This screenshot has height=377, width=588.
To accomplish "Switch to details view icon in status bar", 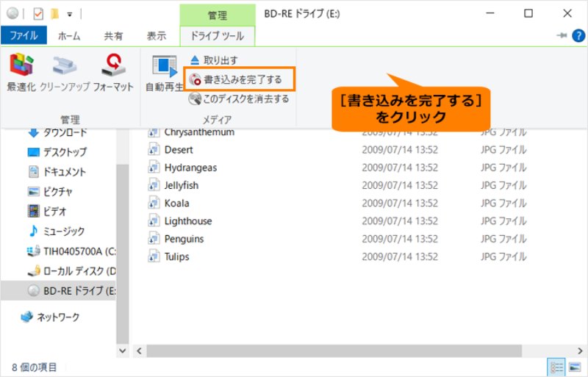I will click(x=556, y=367).
